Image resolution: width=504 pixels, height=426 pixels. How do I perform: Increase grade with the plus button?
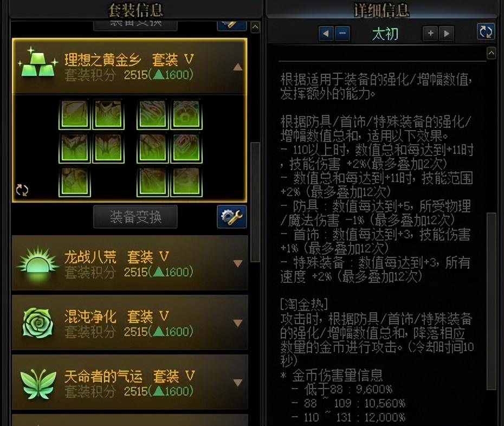pyautogui.click(x=430, y=33)
